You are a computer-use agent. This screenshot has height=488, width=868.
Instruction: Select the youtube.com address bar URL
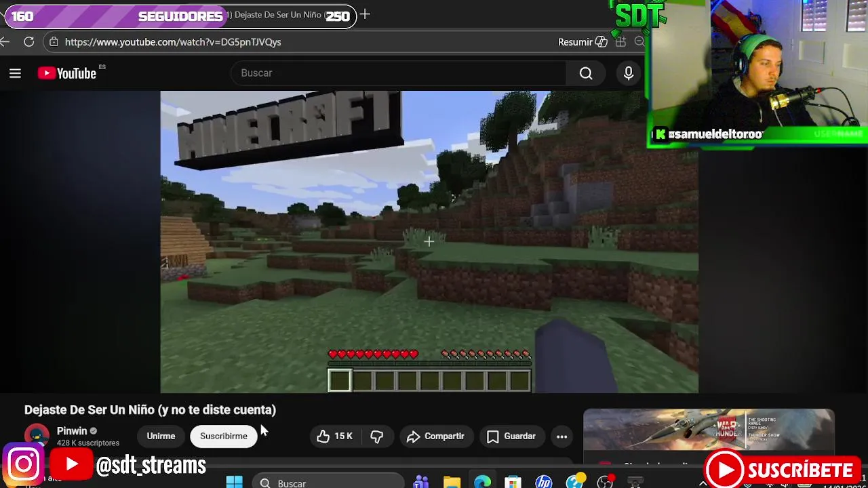173,42
